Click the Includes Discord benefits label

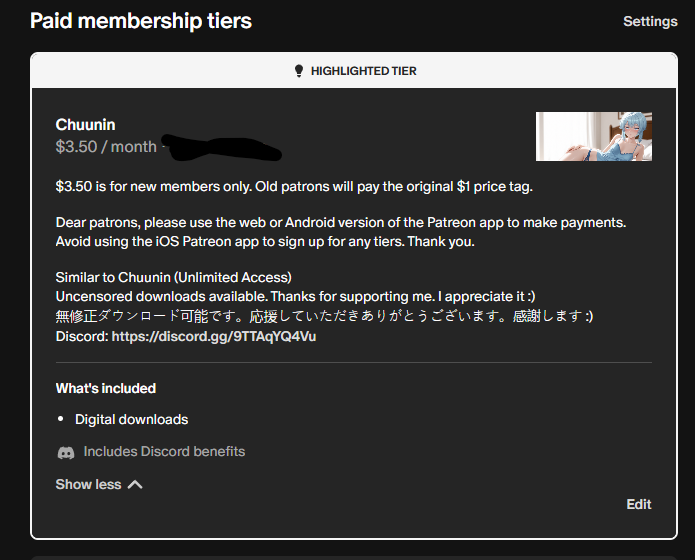(x=164, y=451)
